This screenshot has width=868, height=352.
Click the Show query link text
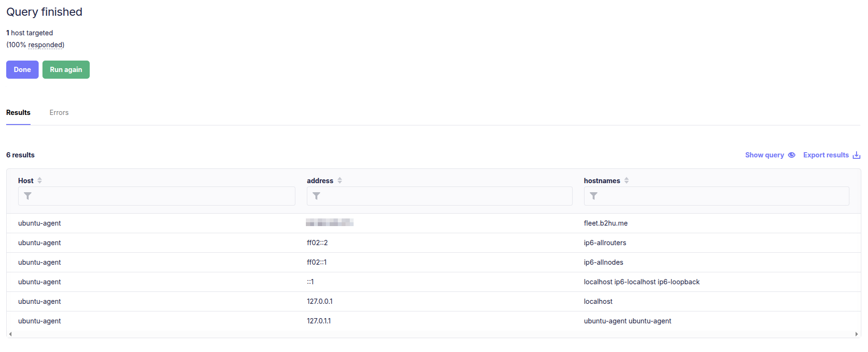tap(764, 155)
